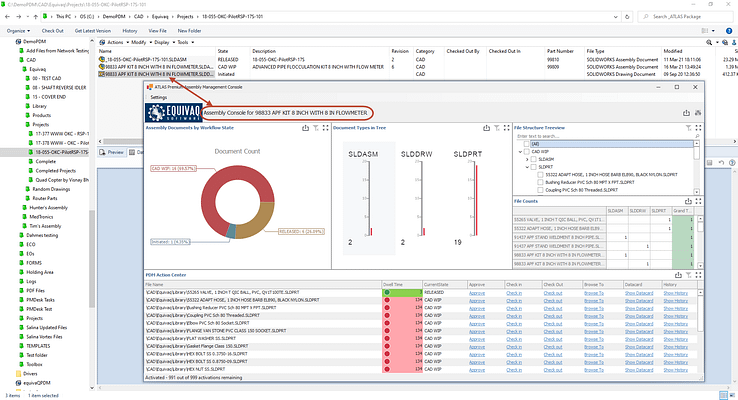Export the Assembly Documents by Workflow State chart
The height and width of the screenshot is (400, 738).
click(x=305, y=128)
